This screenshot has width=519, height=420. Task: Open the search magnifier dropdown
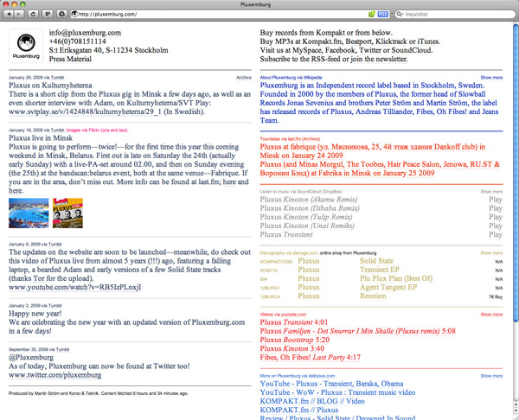[400, 14]
